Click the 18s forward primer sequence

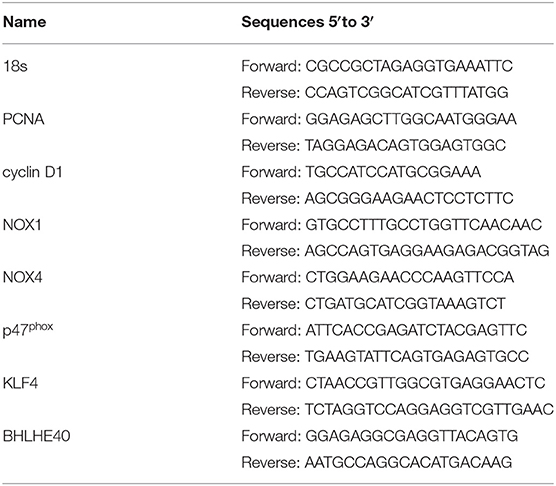409,66
